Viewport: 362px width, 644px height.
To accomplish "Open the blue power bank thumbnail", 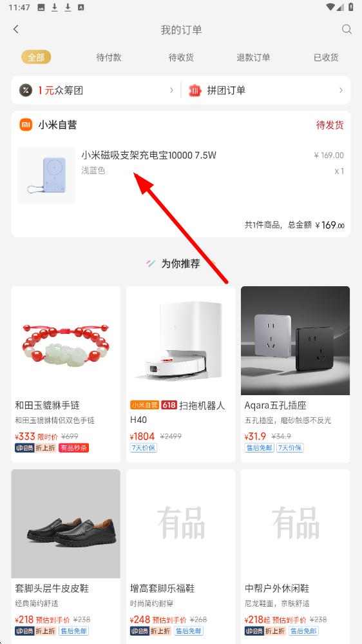I will tap(46, 175).
